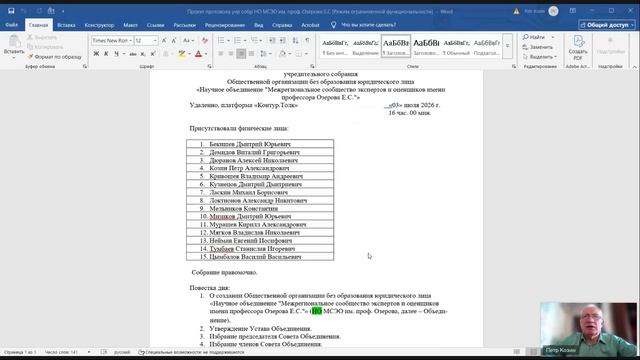The width and height of the screenshot is (640, 360).
Task: Click the word count in status bar
Action: (61, 352)
